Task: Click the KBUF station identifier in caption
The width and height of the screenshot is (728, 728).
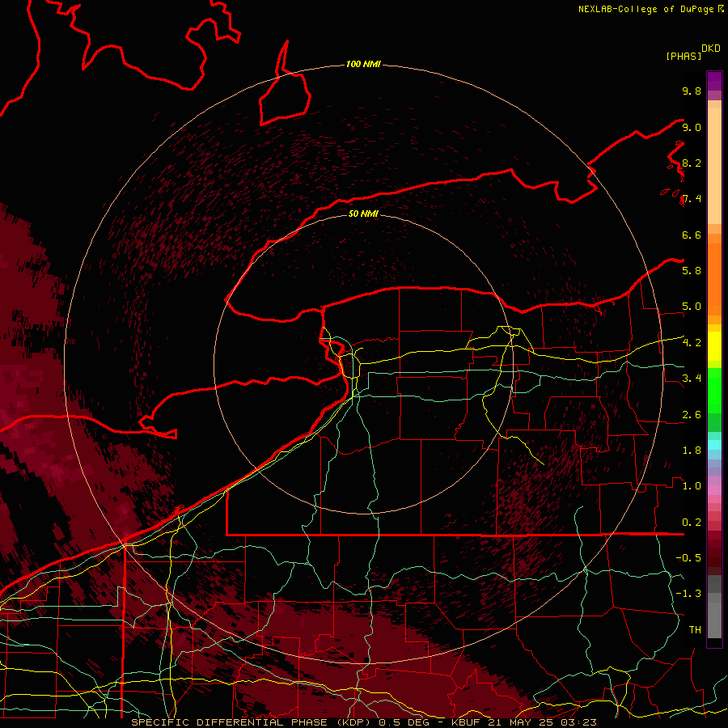Action: point(465,722)
